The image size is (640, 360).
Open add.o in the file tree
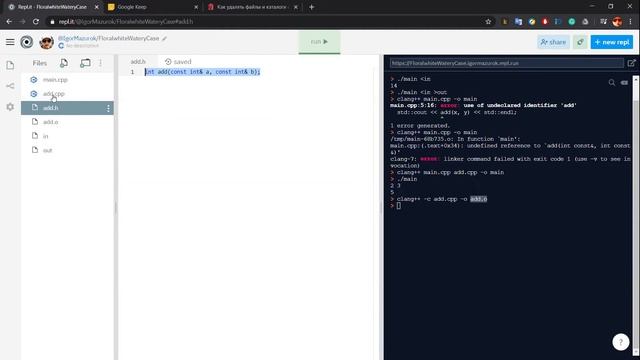[x=67, y=122]
